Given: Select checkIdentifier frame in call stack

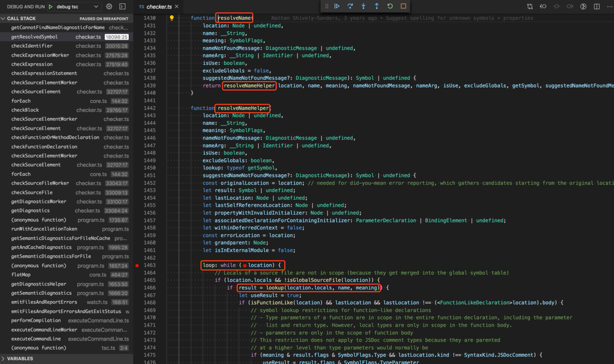Looking at the screenshot, I should tap(32, 46).
